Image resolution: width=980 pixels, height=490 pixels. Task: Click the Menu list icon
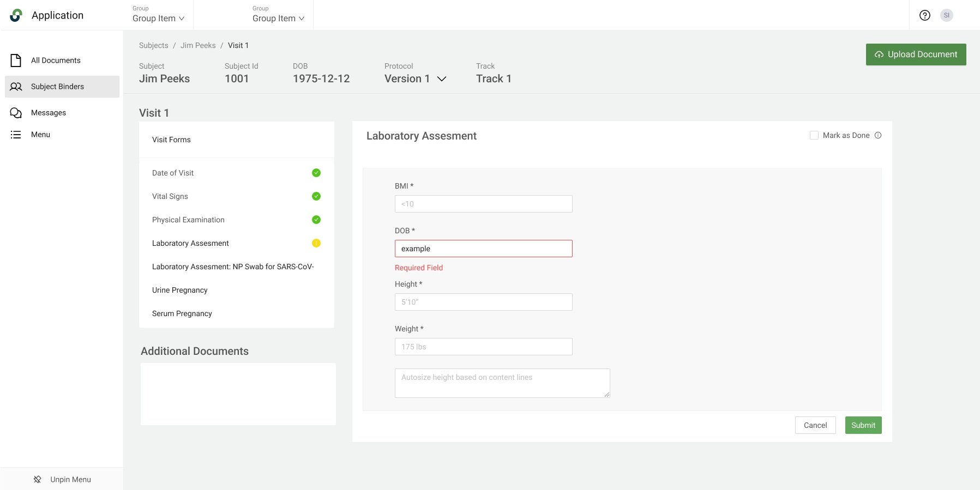pyautogui.click(x=16, y=135)
